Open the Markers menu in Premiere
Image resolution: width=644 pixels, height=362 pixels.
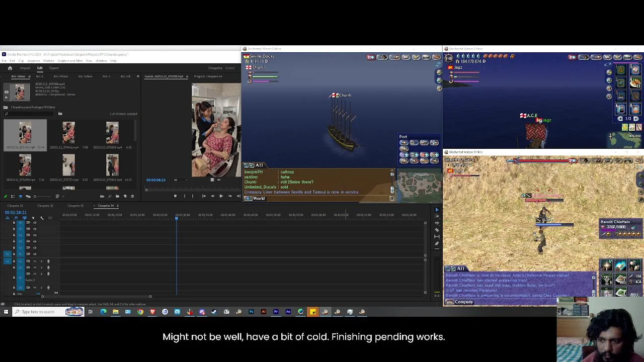click(49, 61)
